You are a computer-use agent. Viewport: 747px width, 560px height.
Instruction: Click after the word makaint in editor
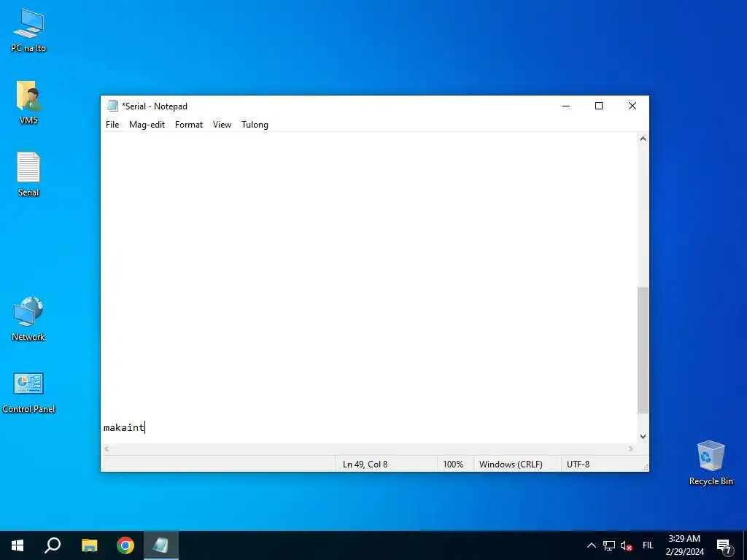pos(144,427)
